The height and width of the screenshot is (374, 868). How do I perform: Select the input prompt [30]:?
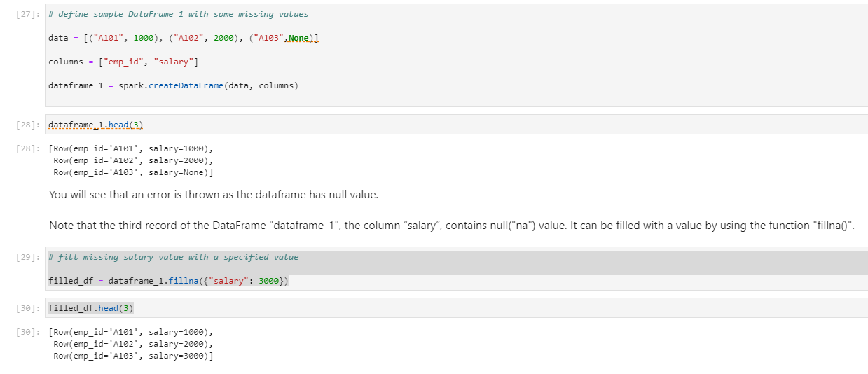click(x=28, y=308)
